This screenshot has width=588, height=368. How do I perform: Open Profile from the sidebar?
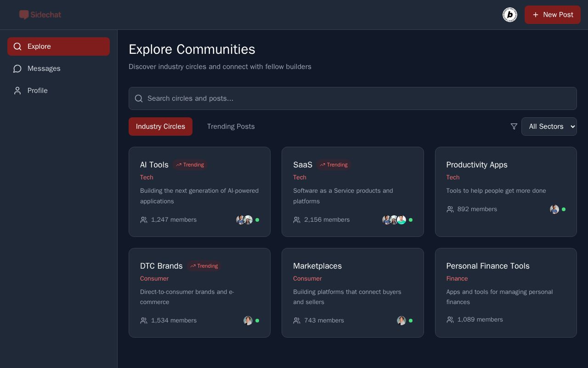click(x=58, y=91)
